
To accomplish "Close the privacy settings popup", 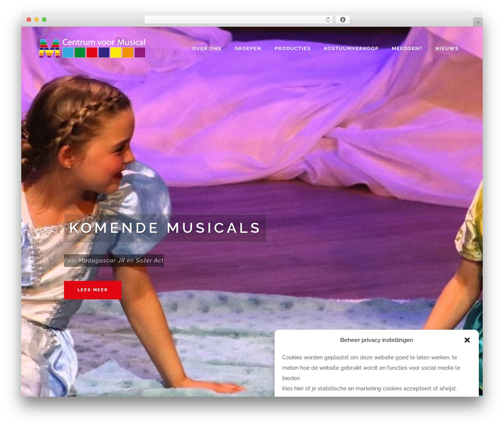I will pos(467,340).
